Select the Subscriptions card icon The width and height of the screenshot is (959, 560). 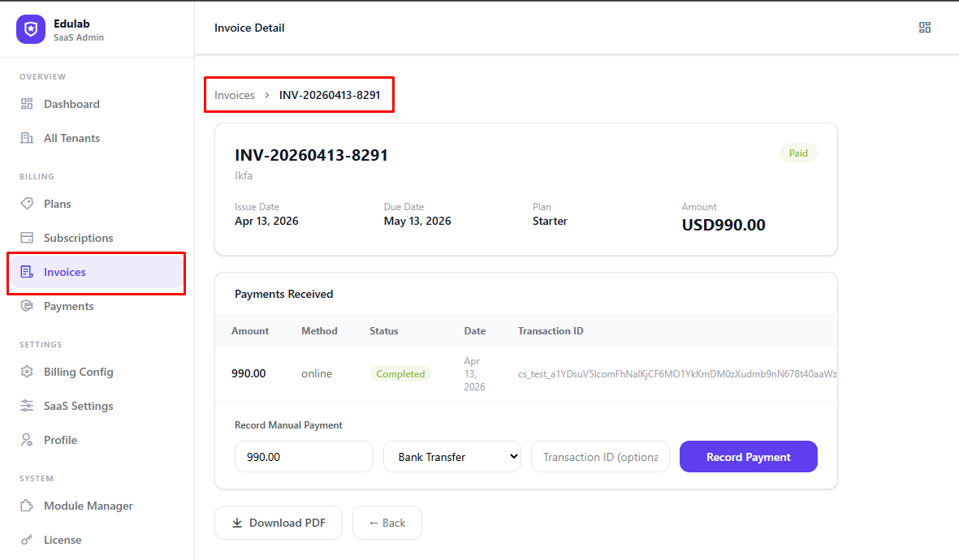point(28,238)
